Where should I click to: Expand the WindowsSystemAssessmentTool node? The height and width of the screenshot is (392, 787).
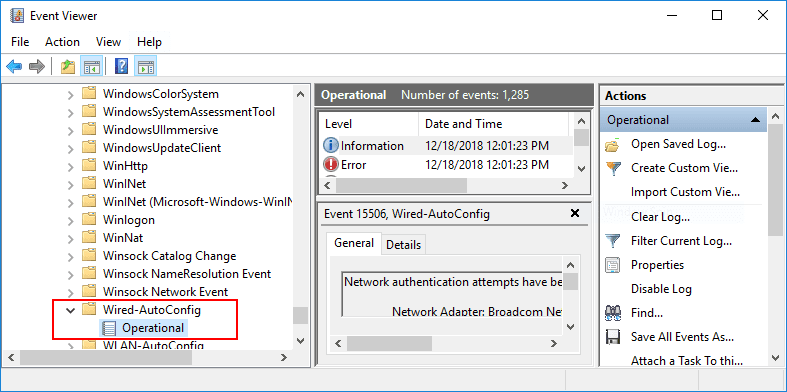(x=71, y=112)
